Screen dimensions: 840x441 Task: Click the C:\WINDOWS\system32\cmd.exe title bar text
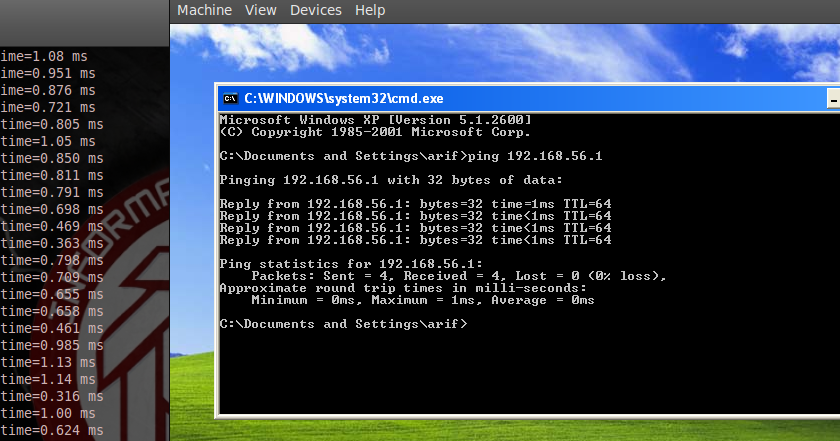(x=343, y=99)
